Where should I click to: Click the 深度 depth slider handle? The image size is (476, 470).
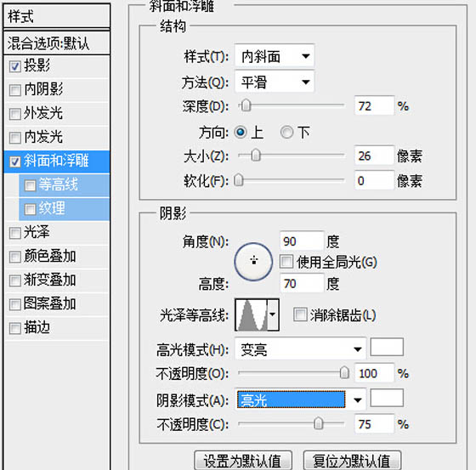(x=246, y=105)
